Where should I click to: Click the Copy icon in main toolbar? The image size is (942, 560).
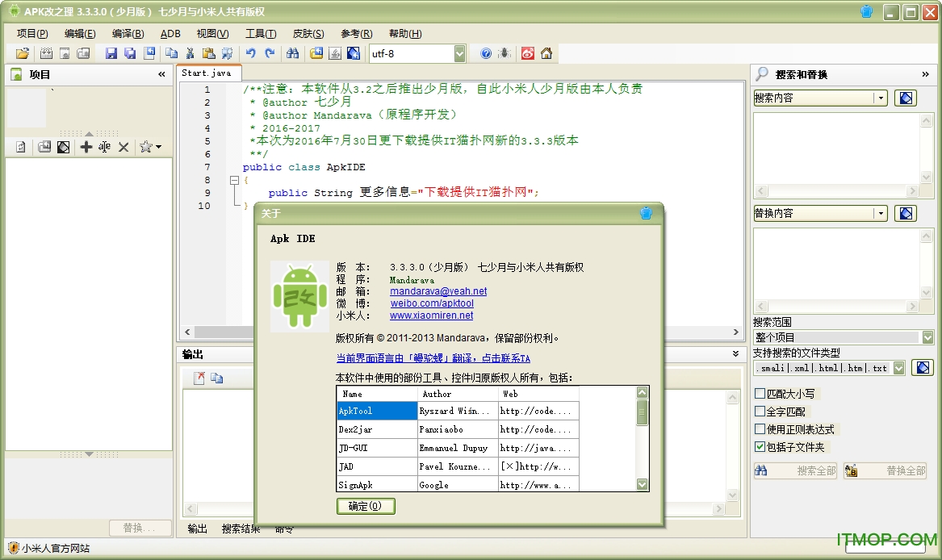[x=171, y=53]
